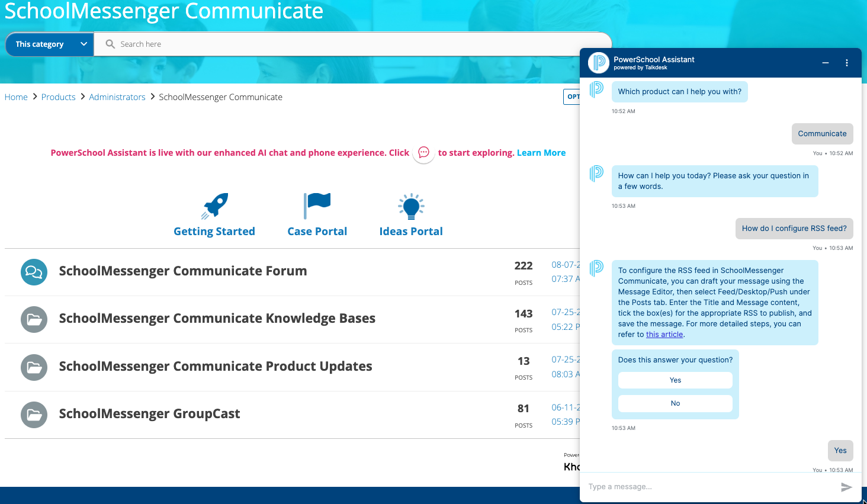This screenshot has width=867, height=504.
Task: Click the No button in chat
Action: click(675, 403)
